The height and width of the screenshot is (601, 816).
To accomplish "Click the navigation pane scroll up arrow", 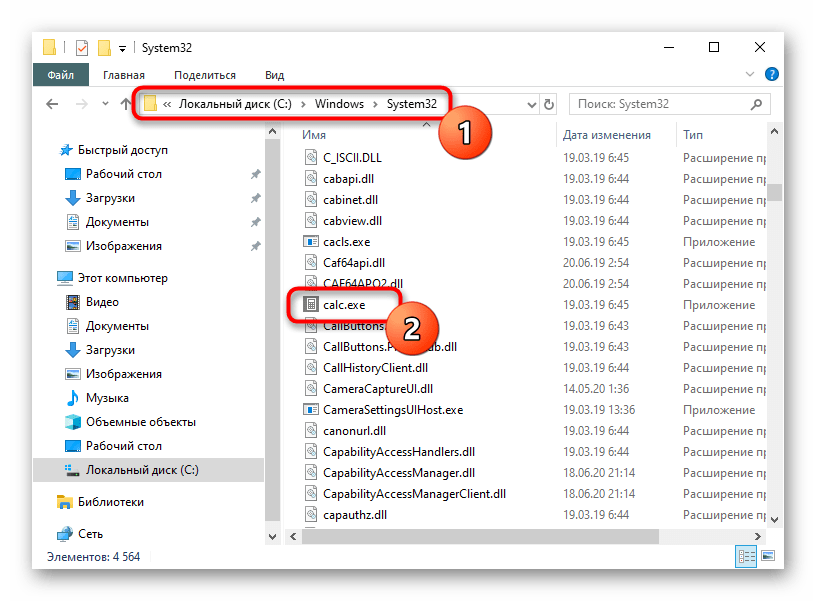I will [273, 132].
